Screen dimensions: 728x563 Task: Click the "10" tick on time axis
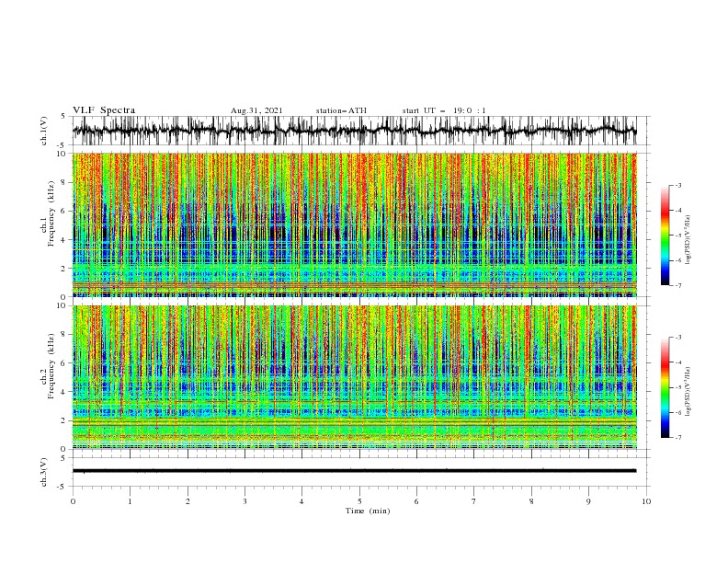(x=646, y=501)
